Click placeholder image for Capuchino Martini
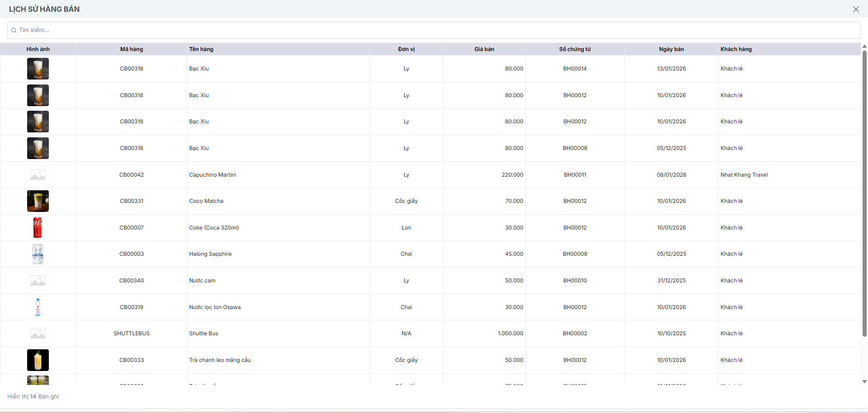The image size is (868, 413). coord(38,175)
